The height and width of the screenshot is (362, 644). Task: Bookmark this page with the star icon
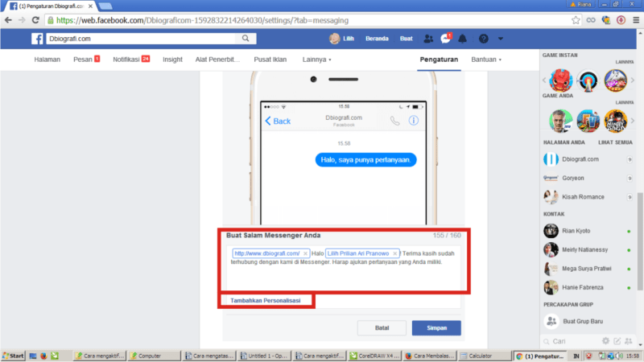(x=576, y=20)
